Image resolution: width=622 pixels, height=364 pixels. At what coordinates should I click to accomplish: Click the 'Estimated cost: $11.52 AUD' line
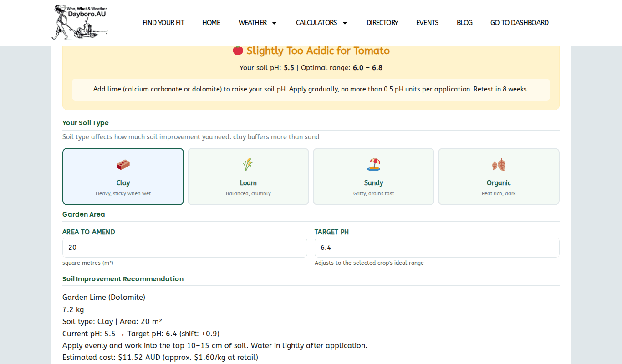160,358
